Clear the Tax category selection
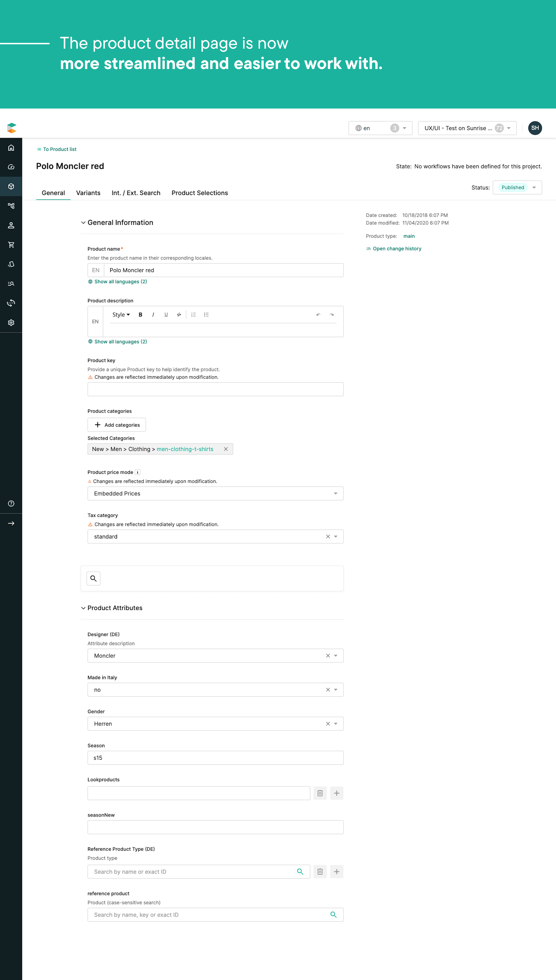Viewport: 556px width, 980px height. click(328, 537)
